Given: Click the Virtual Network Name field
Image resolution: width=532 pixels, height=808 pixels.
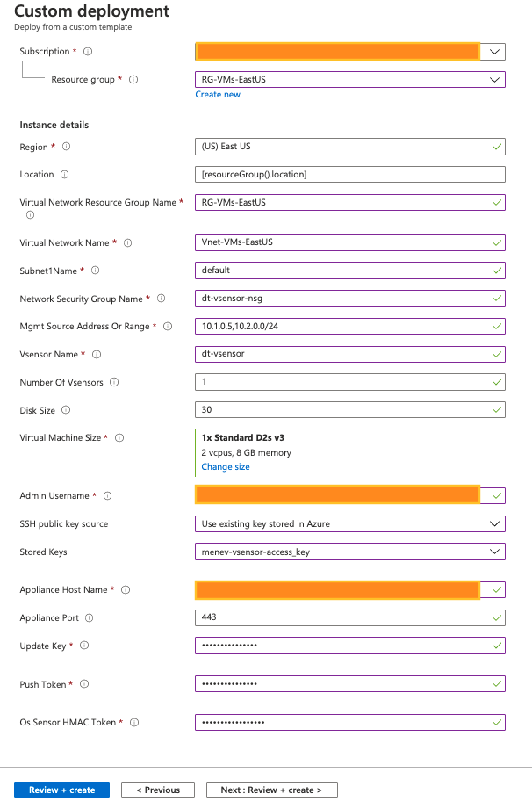Looking at the screenshot, I should (x=350, y=242).
